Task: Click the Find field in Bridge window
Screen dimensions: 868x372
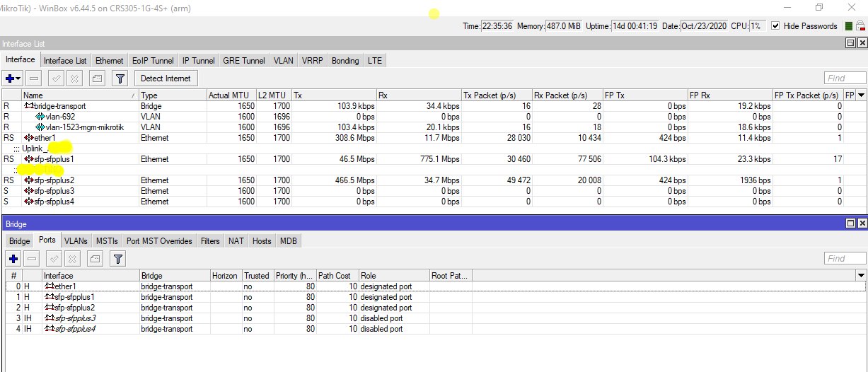Action: coord(845,259)
